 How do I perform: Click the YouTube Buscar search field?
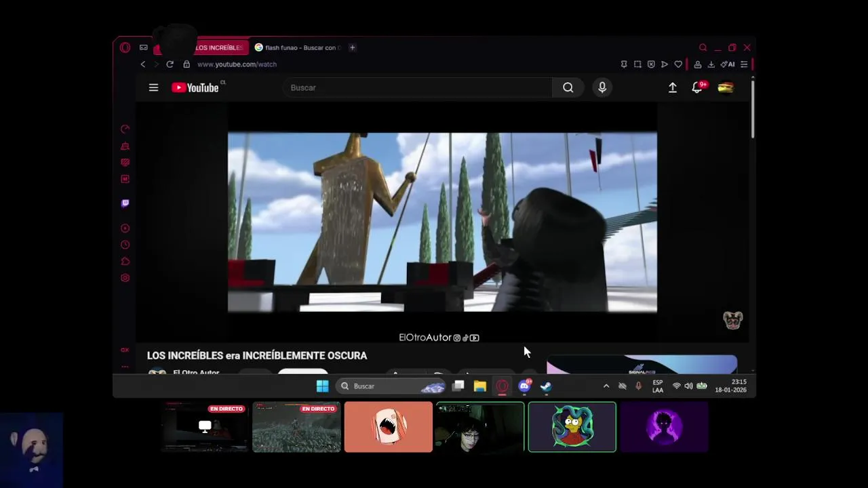coord(418,87)
